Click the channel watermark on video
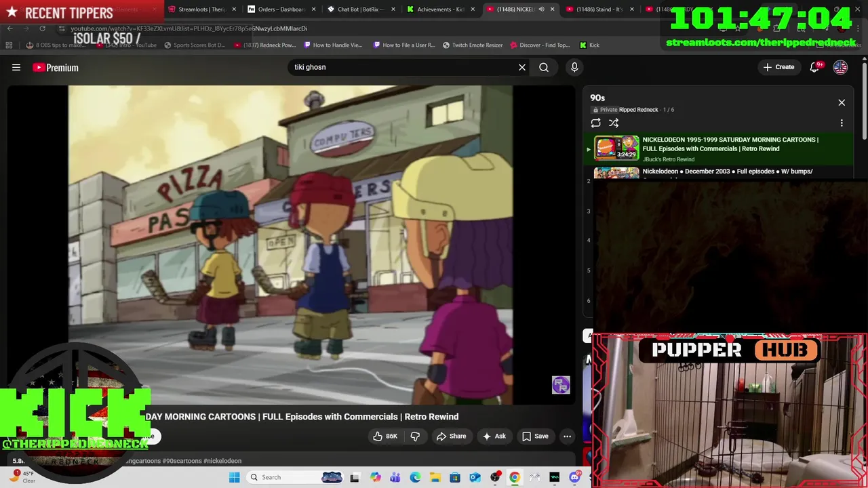 click(x=561, y=385)
